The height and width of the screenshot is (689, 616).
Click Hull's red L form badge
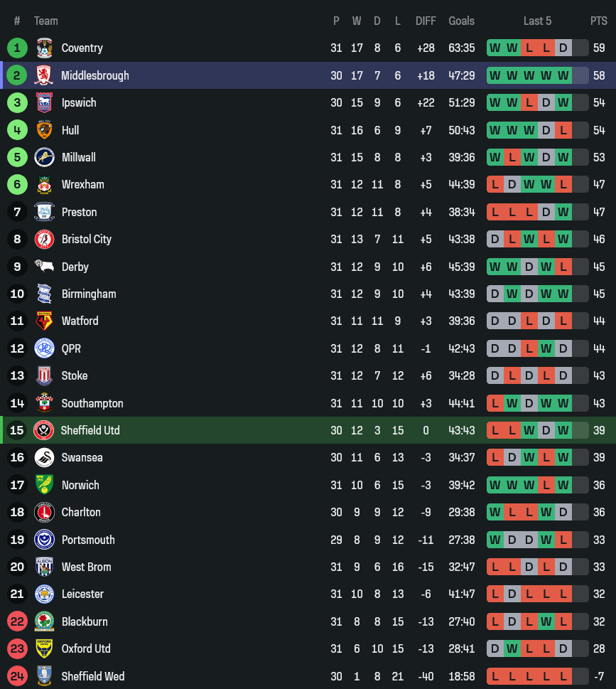click(x=563, y=130)
